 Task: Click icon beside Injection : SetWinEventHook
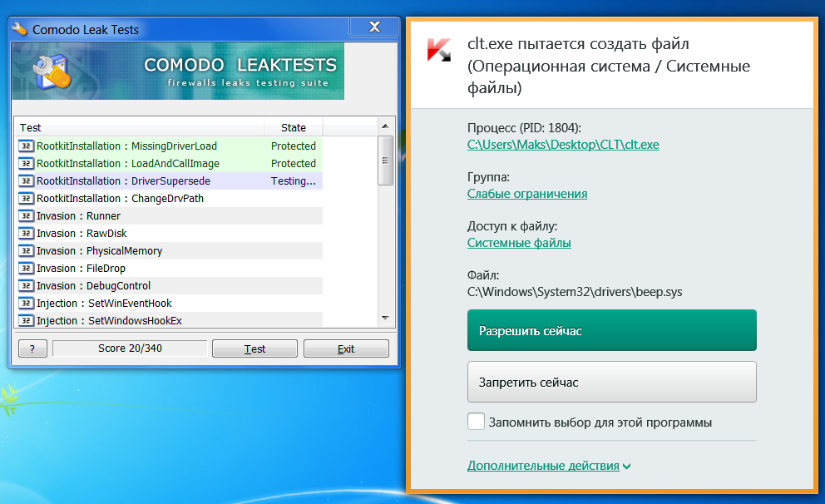[26, 303]
